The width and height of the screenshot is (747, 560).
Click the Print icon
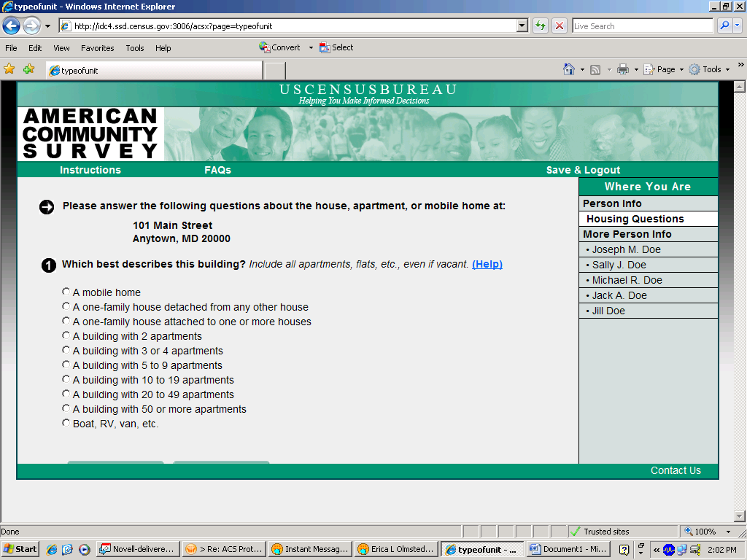(x=623, y=69)
